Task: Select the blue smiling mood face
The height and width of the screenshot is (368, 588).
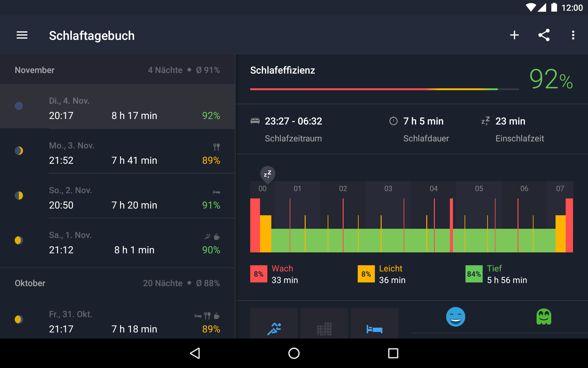Action: [x=456, y=317]
